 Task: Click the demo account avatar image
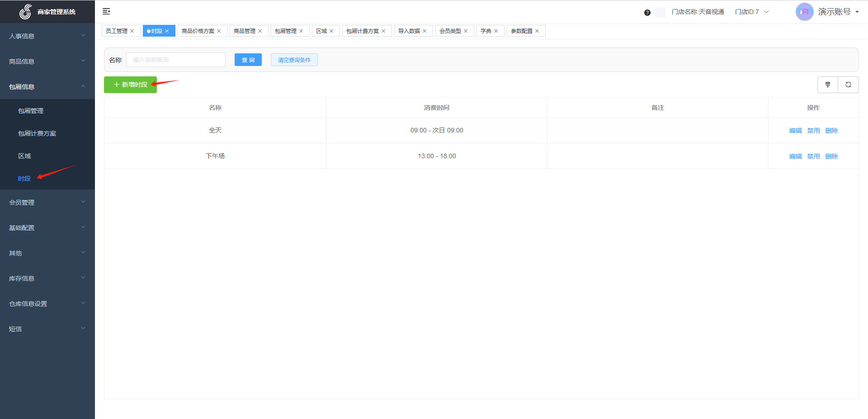click(x=804, y=12)
